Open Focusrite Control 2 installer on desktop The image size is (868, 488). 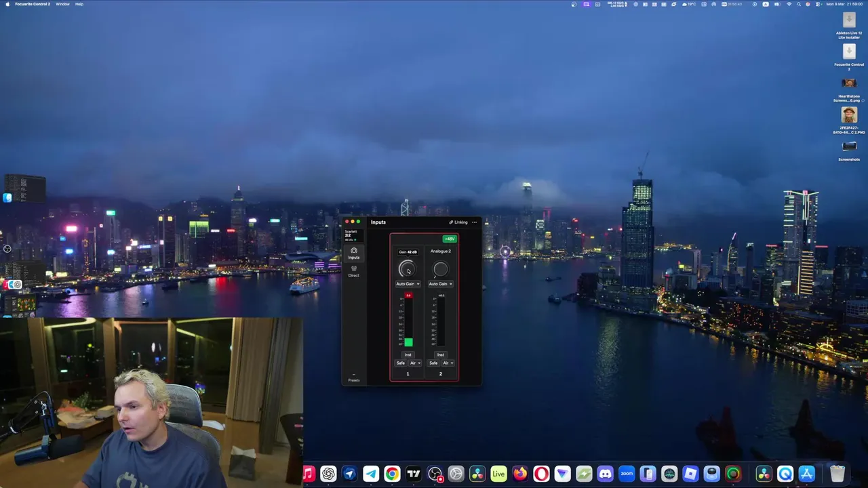click(849, 56)
